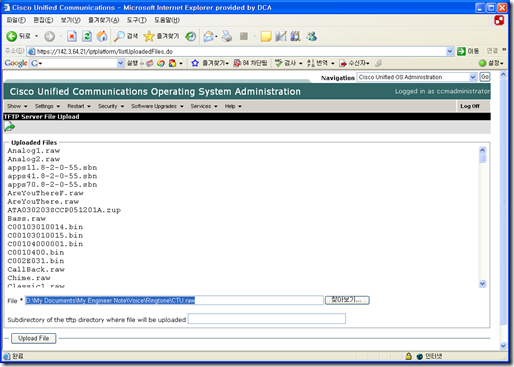Click the yellow note icon in toolbar
The height and width of the screenshot is (367, 514).
point(266,36)
